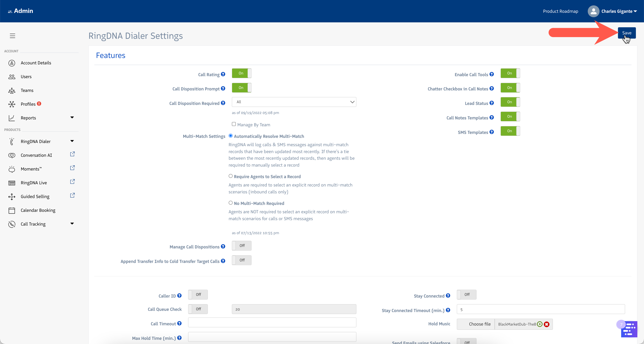
Task: Play the hold music file
Action: [x=540, y=324]
